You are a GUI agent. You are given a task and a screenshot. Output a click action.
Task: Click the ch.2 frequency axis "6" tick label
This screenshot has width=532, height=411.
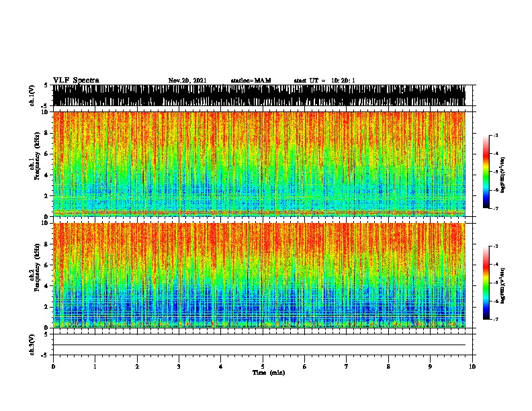tap(47, 265)
